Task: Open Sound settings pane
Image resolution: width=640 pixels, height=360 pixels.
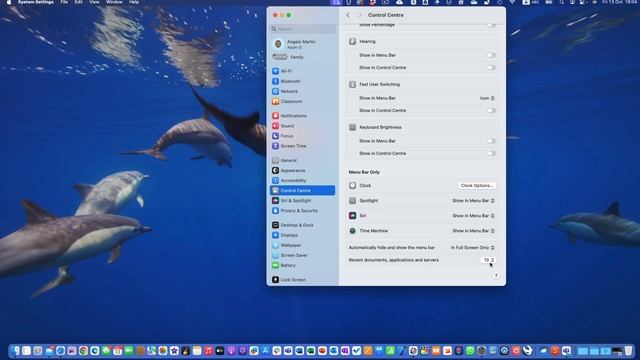Action: [x=302, y=126]
